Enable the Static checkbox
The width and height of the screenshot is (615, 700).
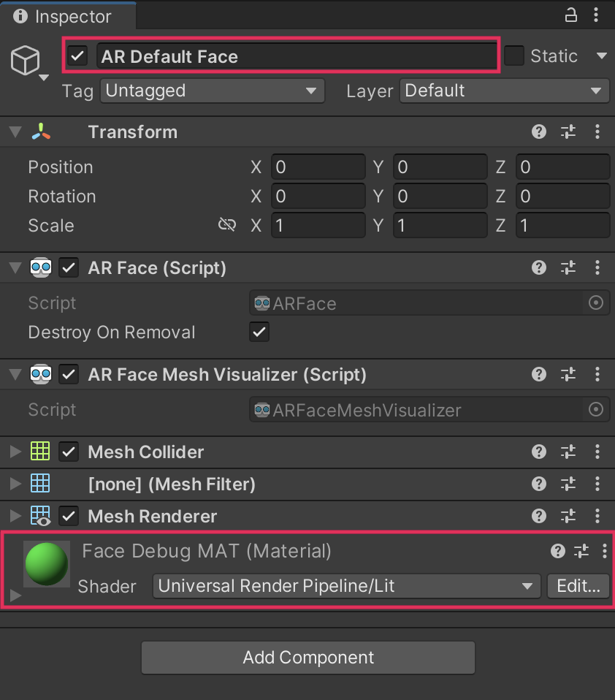point(514,56)
